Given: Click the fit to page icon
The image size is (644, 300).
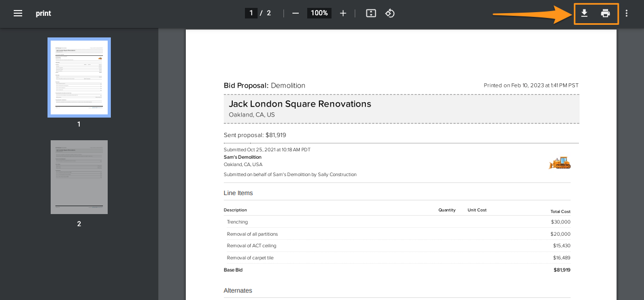Looking at the screenshot, I should tap(371, 13).
